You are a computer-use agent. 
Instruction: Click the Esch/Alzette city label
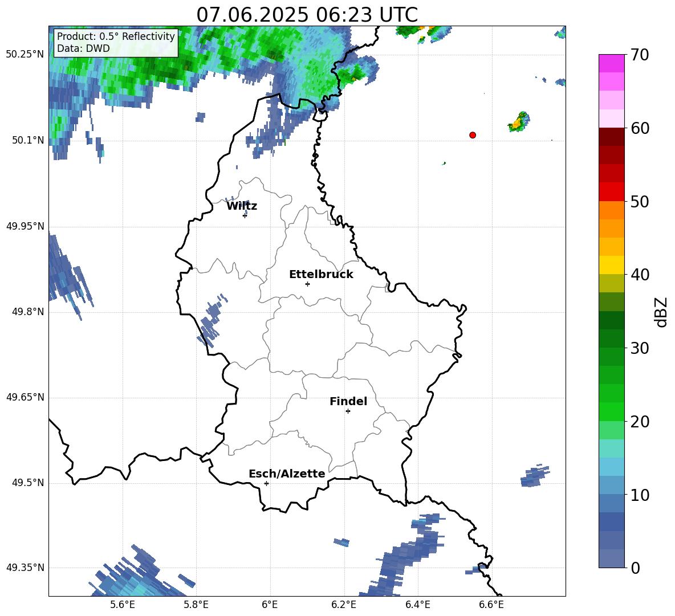click(x=287, y=474)
